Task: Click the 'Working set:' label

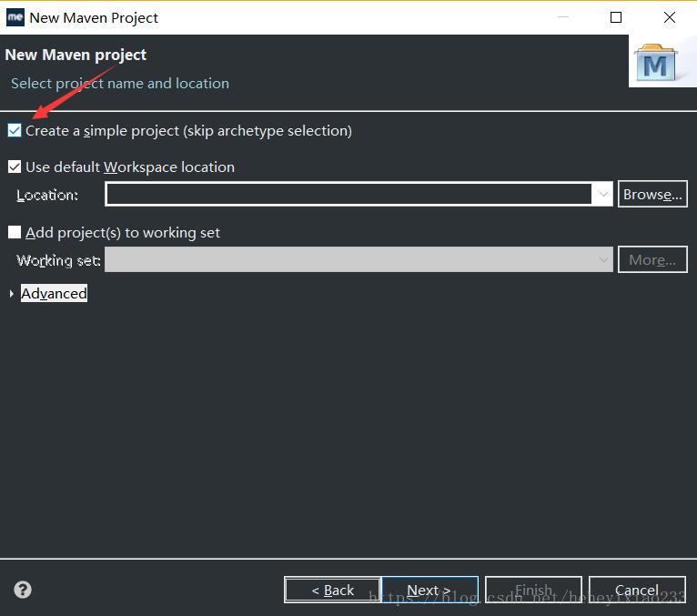Action: [58, 260]
